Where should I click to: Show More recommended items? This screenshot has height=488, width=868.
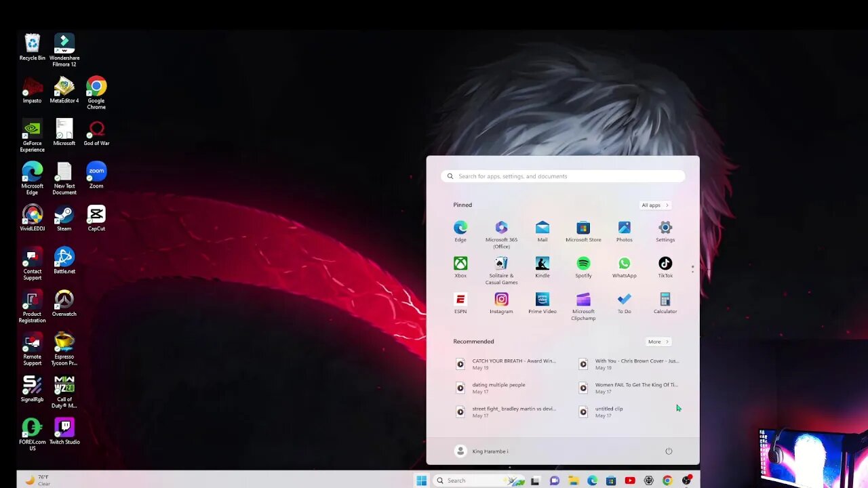click(x=658, y=342)
